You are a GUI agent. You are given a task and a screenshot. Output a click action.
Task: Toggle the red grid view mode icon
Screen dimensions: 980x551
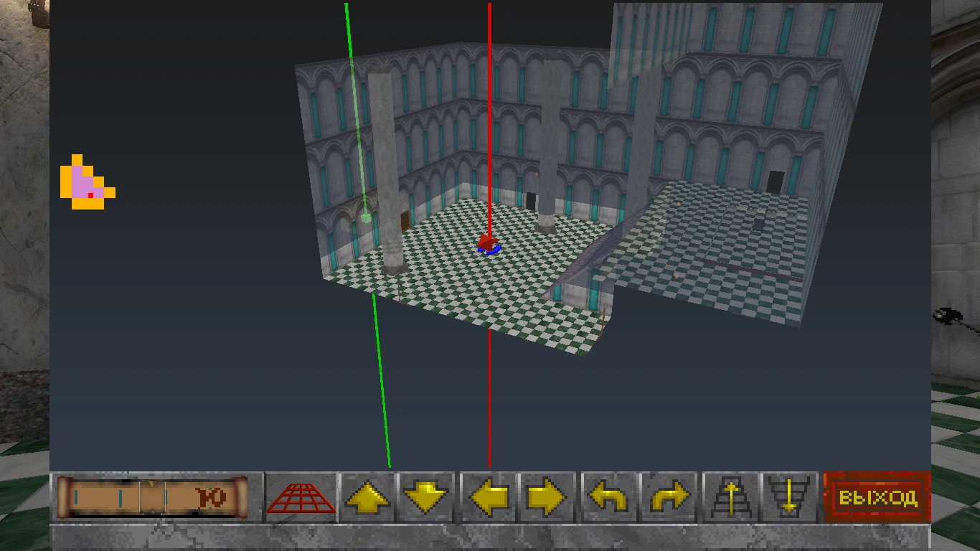tap(301, 496)
